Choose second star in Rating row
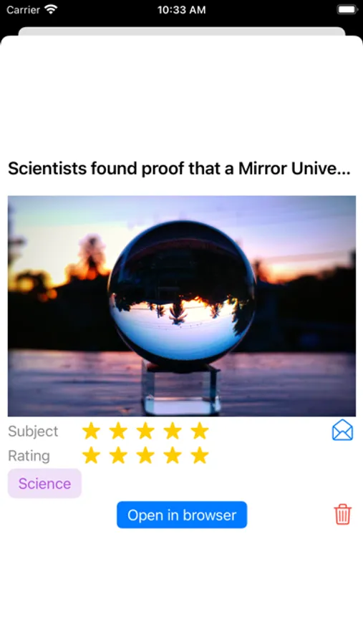This screenshot has height=644, width=363. pos(118,456)
